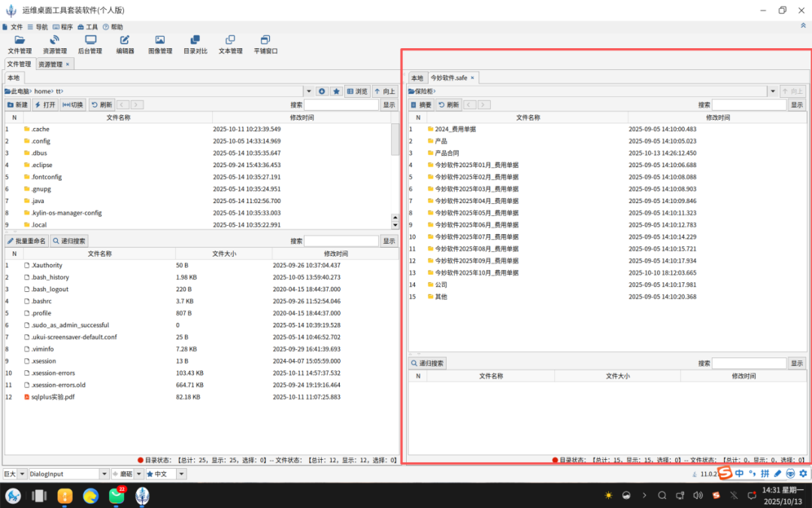Screen dimensions: 812x508
Task: Click the 平铺窗口 toolbar icon
Action: [265, 44]
